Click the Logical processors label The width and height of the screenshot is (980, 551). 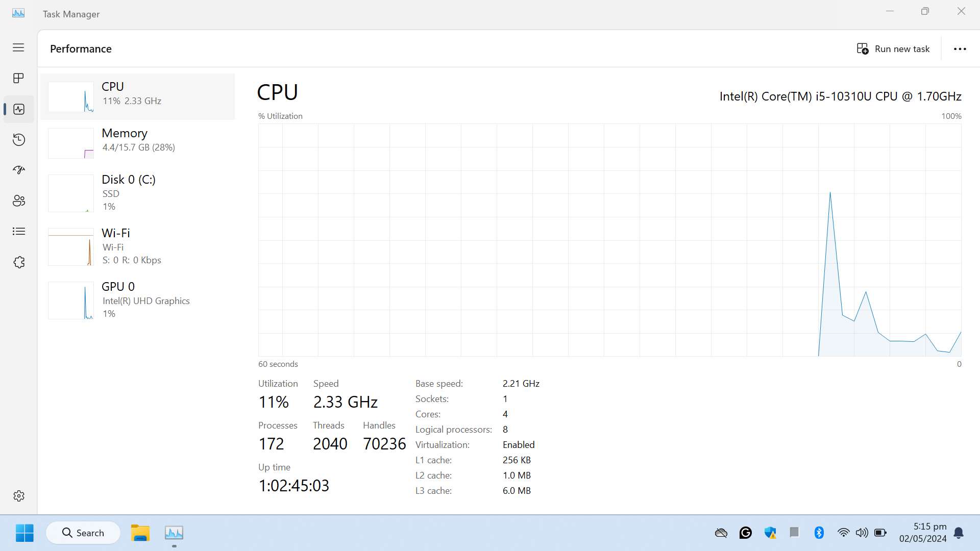point(454,430)
